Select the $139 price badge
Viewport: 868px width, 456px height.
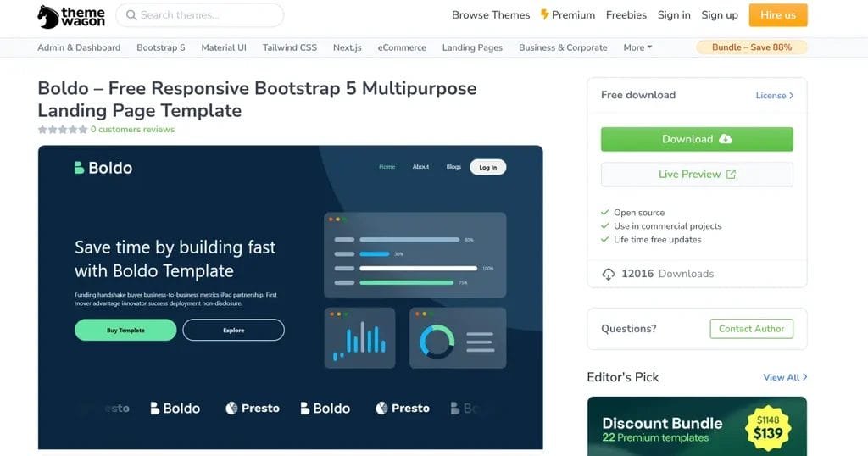click(768, 428)
